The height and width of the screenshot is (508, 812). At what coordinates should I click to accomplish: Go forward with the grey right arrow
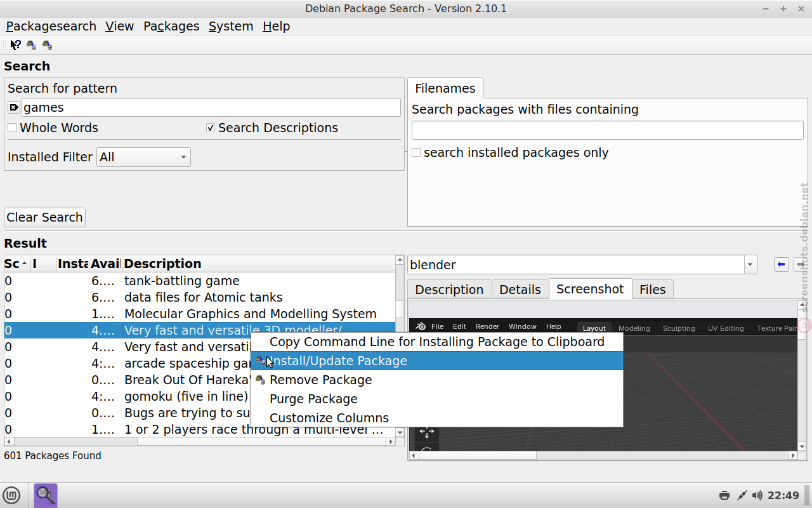pos(801,264)
